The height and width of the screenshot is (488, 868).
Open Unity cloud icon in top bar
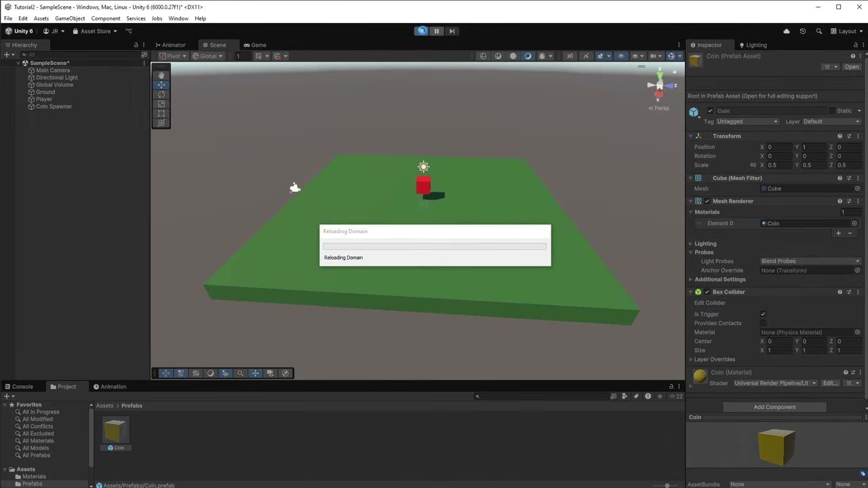[x=787, y=31]
